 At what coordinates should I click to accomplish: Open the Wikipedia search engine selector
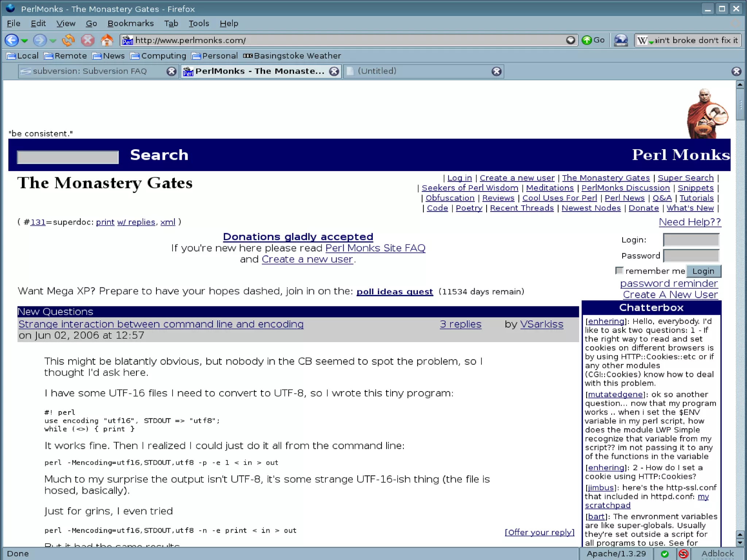[645, 40]
